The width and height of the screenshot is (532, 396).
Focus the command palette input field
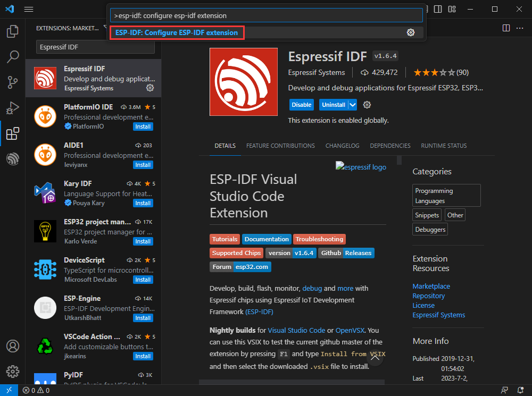pos(267,15)
